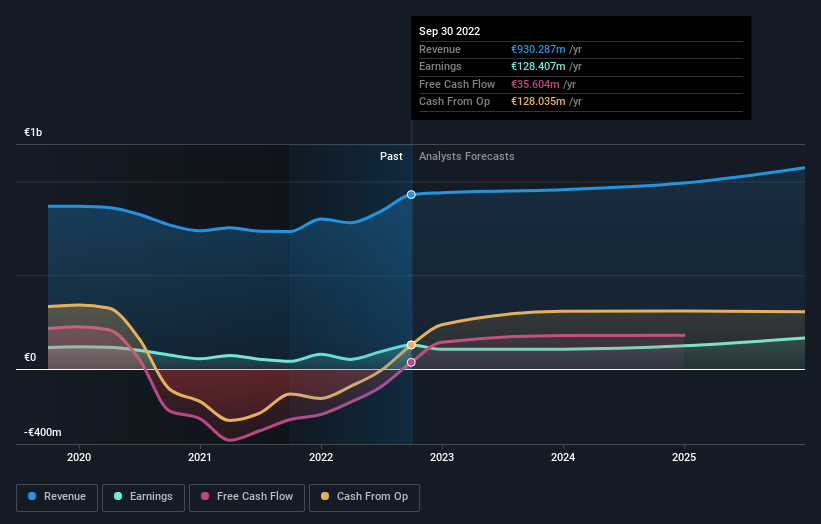The image size is (821, 524).
Task: Click the €128.407m earnings value
Action: click(538, 66)
